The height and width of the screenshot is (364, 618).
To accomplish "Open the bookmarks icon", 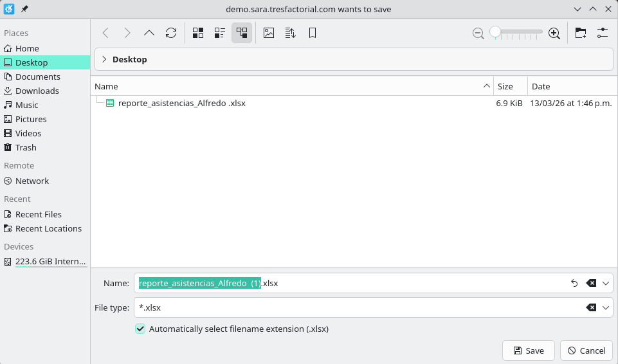I will [312, 33].
